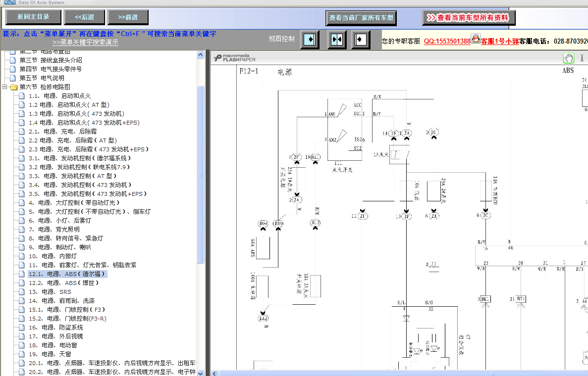Select 3.3、电源、发动机控制(AT型)
Screen dimensions: 588x376
pyautogui.click(x=72, y=176)
